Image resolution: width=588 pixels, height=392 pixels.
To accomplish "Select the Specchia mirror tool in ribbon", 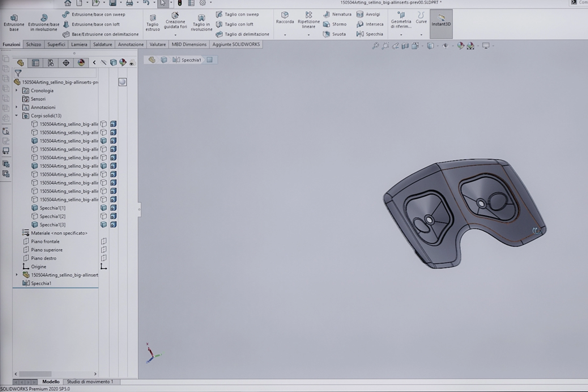I will [x=370, y=34].
